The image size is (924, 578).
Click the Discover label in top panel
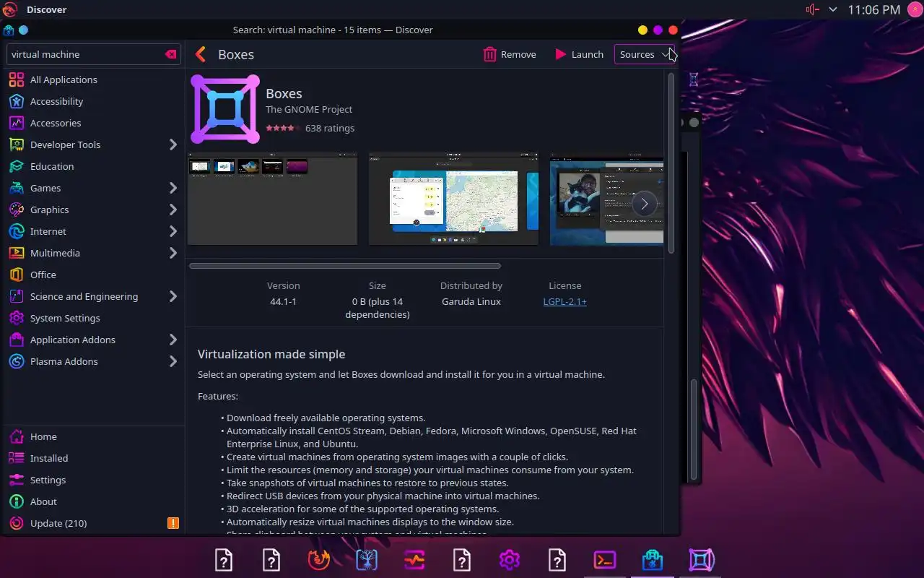tap(46, 9)
